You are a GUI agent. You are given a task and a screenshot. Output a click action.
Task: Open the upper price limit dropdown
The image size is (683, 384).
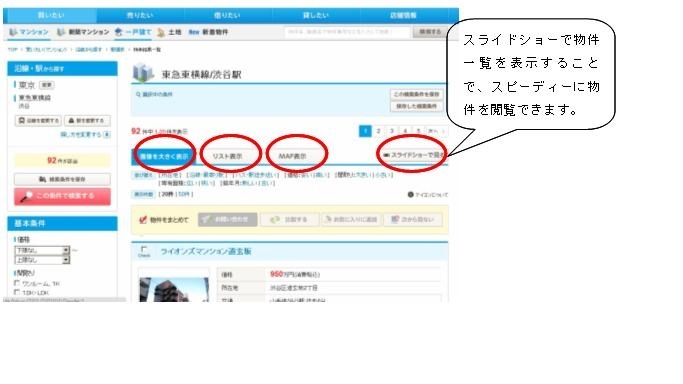click(42, 260)
